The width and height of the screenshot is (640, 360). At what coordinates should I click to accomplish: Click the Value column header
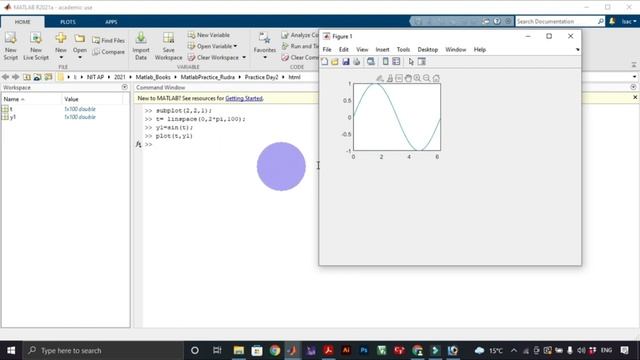[71, 99]
